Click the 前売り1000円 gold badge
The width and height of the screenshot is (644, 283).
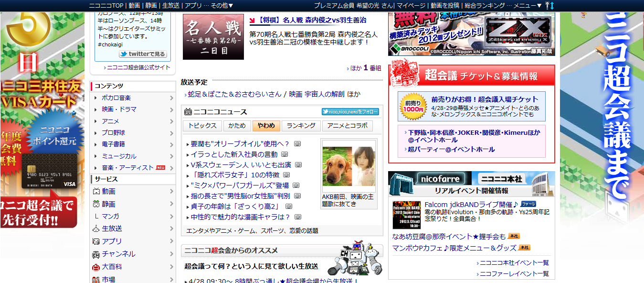413,106
